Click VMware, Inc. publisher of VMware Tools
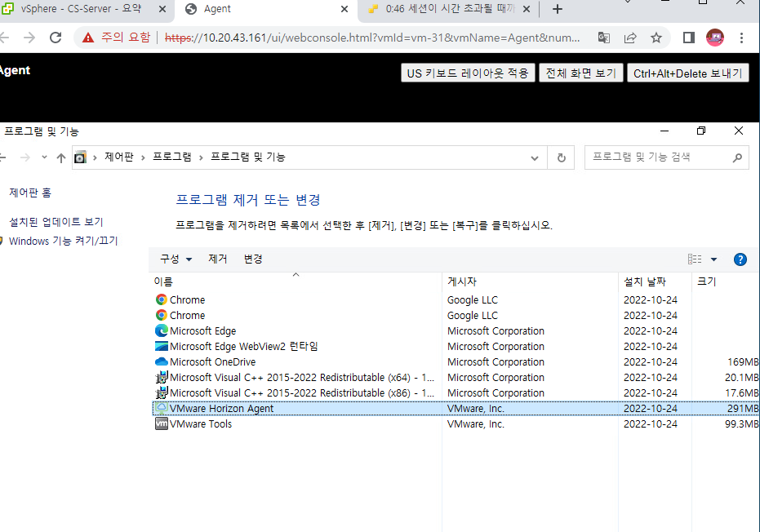760x532 pixels. 475,424
